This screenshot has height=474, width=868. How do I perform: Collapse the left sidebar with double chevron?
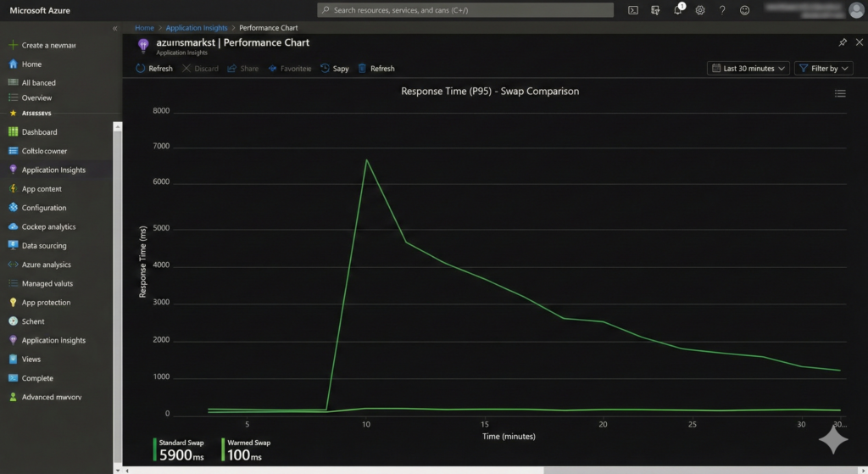(x=115, y=28)
